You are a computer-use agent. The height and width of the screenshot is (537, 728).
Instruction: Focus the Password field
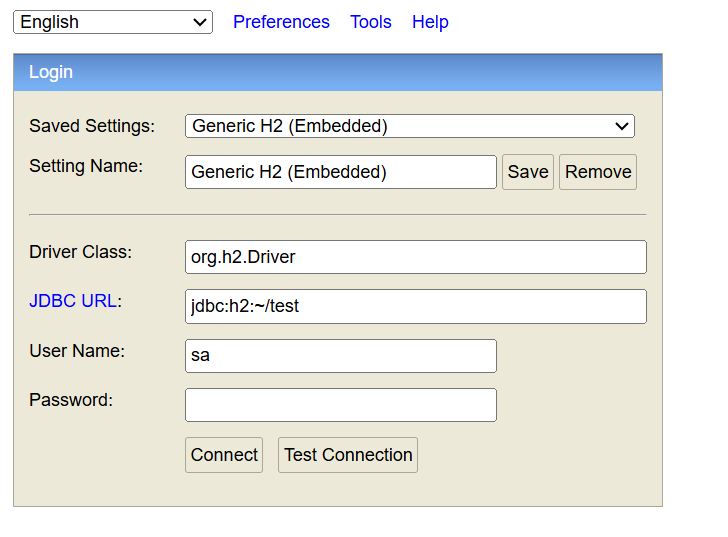[341, 405]
